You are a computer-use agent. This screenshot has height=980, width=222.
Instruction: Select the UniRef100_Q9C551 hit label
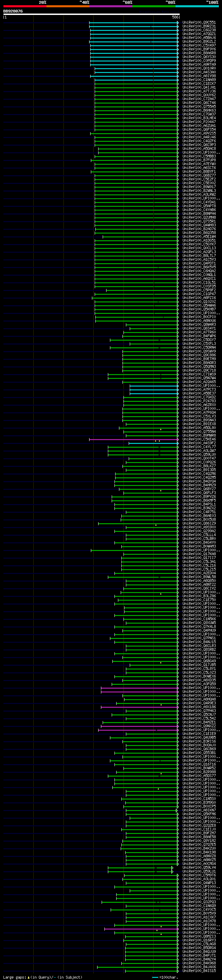[x=199, y=23]
